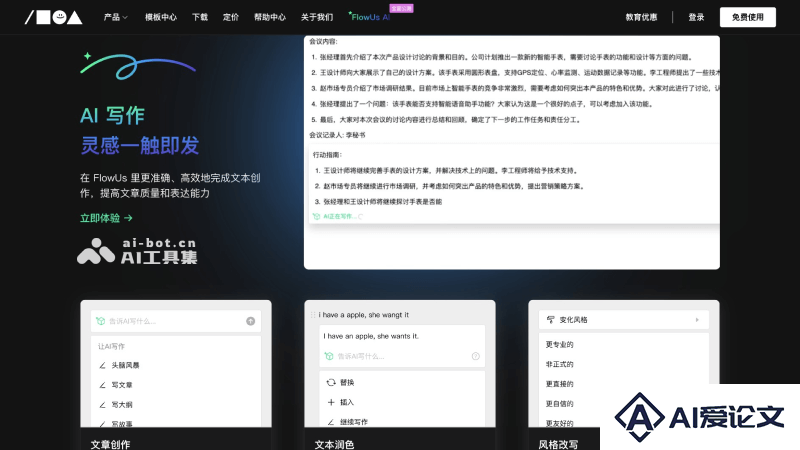Click the 替换 option
800x450 pixels.
(x=347, y=382)
